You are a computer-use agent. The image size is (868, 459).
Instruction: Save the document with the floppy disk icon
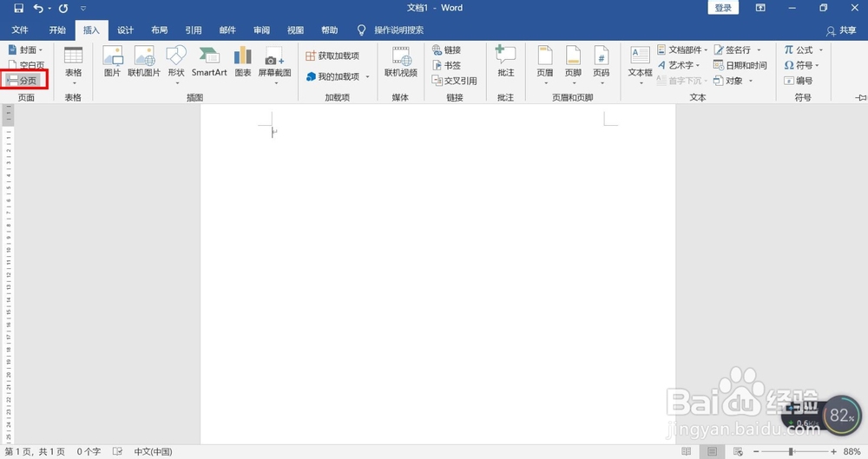pos(18,9)
